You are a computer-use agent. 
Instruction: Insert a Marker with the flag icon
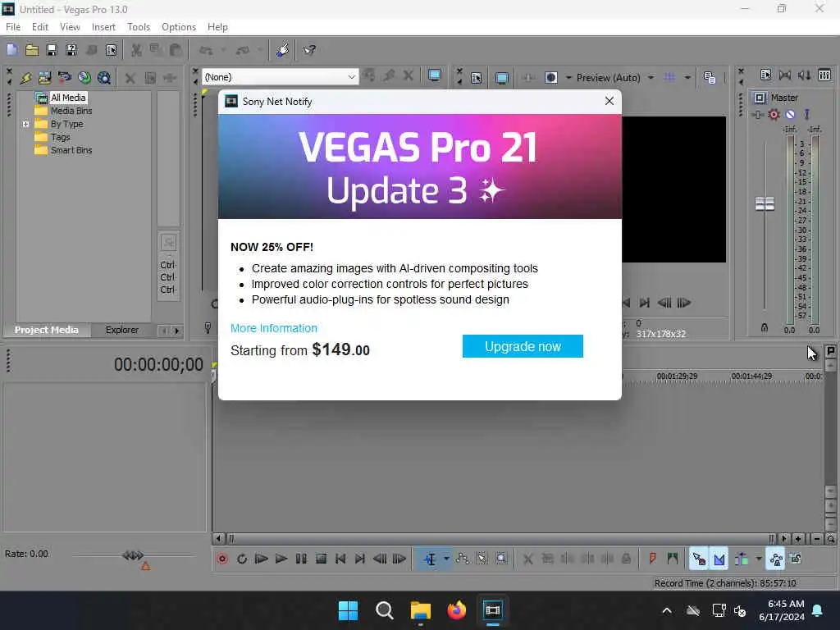(x=652, y=559)
